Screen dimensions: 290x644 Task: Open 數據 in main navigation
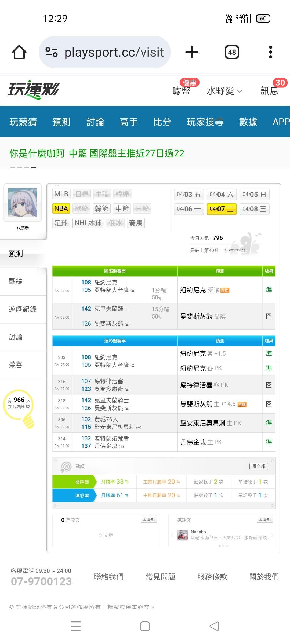coord(248,122)
